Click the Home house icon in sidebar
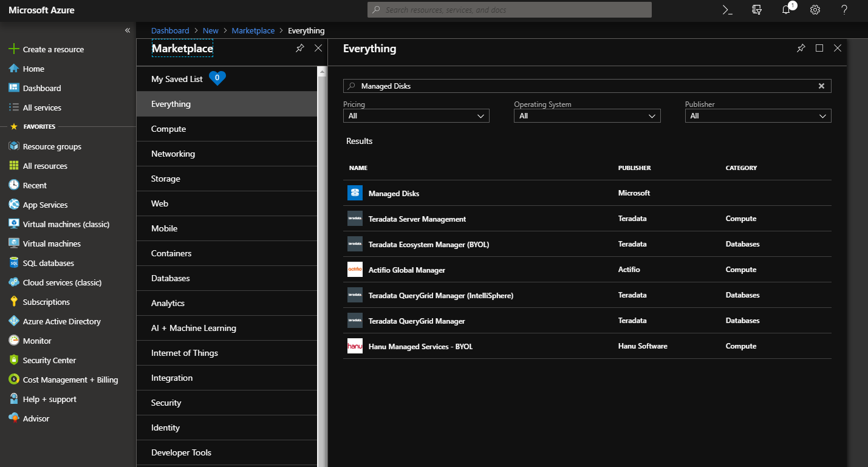This screenshot has width=868, height=467. pyautogui.click(x=14, y=69)
